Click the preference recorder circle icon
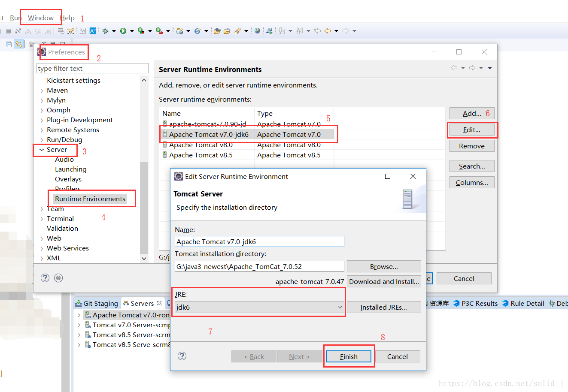The width and height of the screenshot is (568, 392). (x=59, y=278)
